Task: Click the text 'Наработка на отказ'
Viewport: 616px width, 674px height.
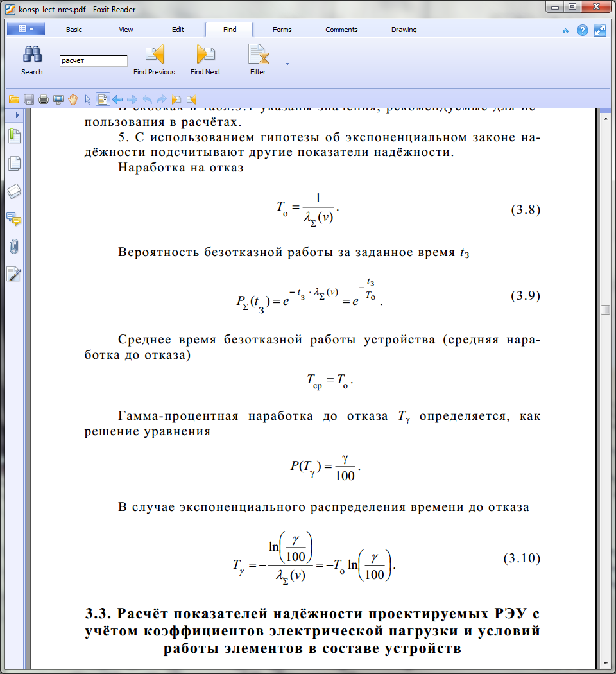Action: 181,167
